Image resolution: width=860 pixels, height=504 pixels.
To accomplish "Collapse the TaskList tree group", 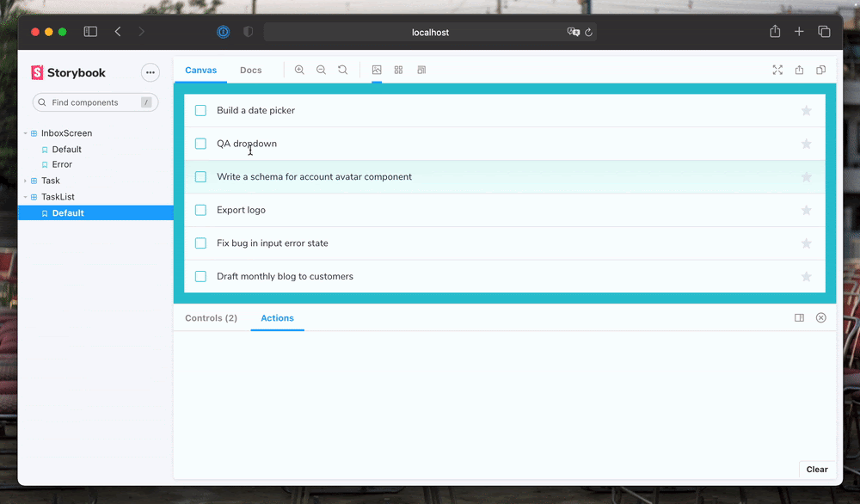I will click(26, 197).
